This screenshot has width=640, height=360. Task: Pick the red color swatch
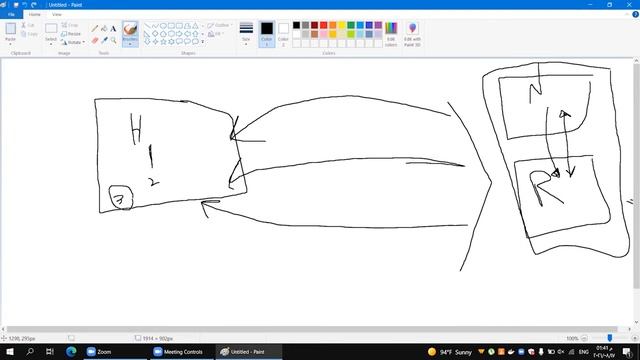click(324, 25)
